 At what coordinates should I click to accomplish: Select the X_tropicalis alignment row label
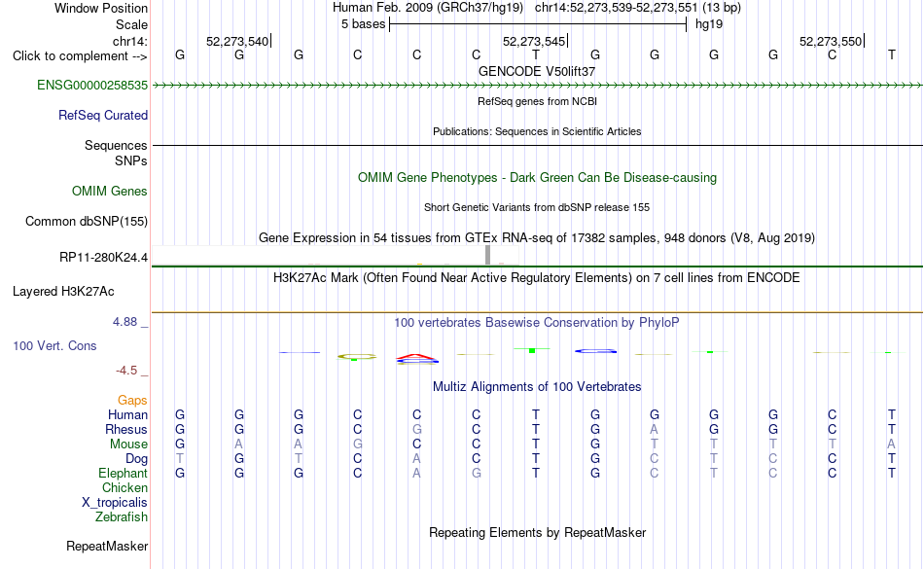[115, 503]
